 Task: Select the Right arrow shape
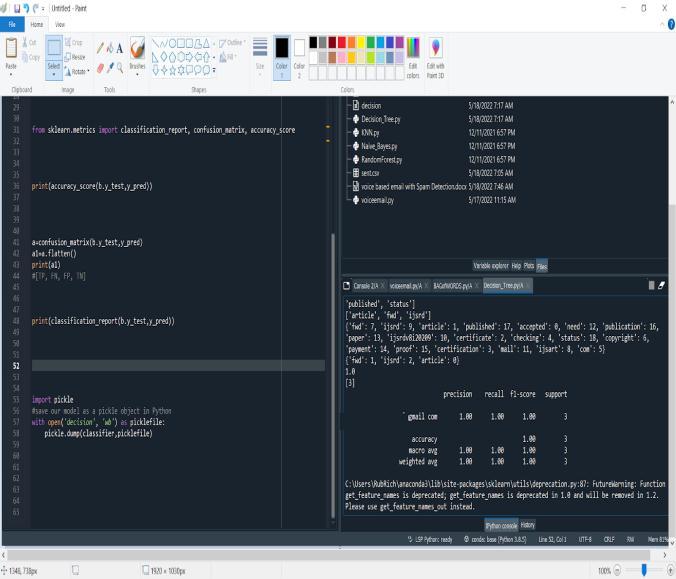click(190, 57)
